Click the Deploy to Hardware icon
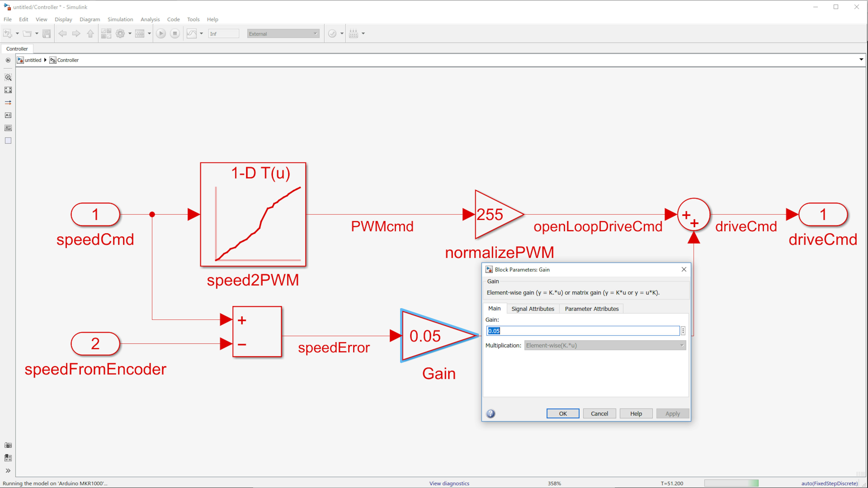Viewport: 868px width, 488px height. [x=353, y=34]
